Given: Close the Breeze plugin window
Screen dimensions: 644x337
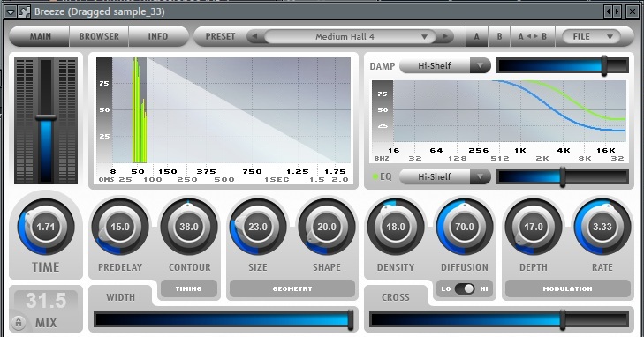Looking at the screenshot, I should pyautogui.click(x=633, y=11).
